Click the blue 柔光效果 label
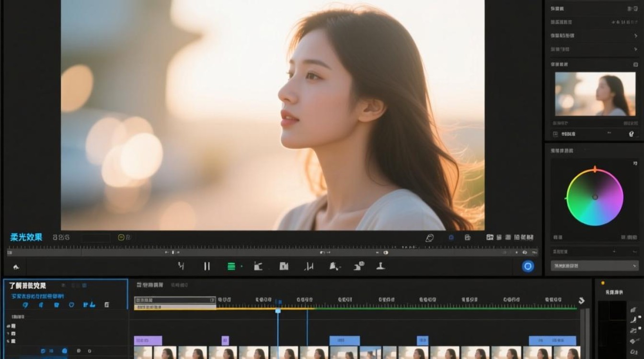This screenshot has width=644, height=359. pos(26,237)
